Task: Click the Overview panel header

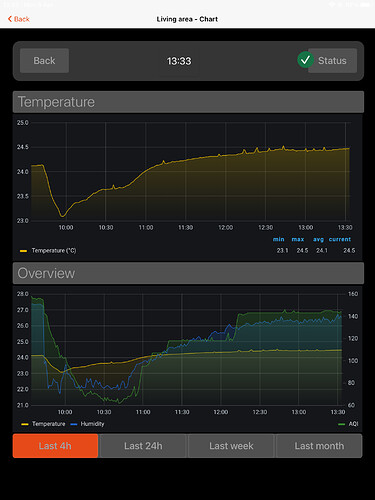Action: (188, 273)
